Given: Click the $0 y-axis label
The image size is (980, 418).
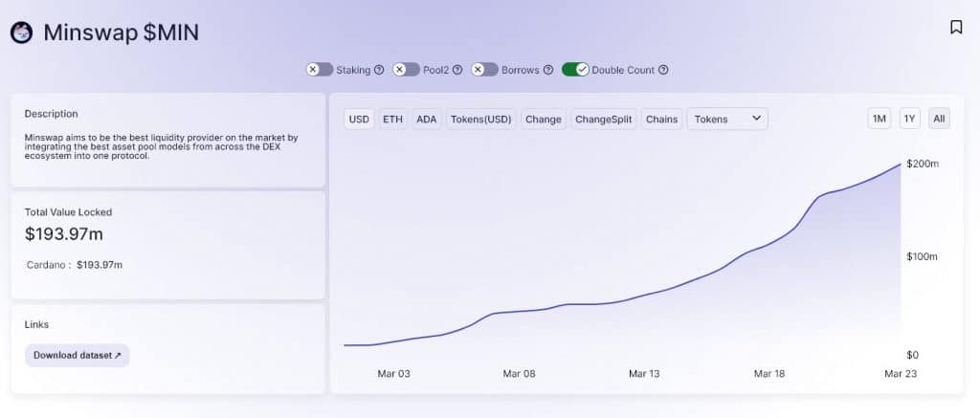Looking at the screenshot, I should point(912,355).
